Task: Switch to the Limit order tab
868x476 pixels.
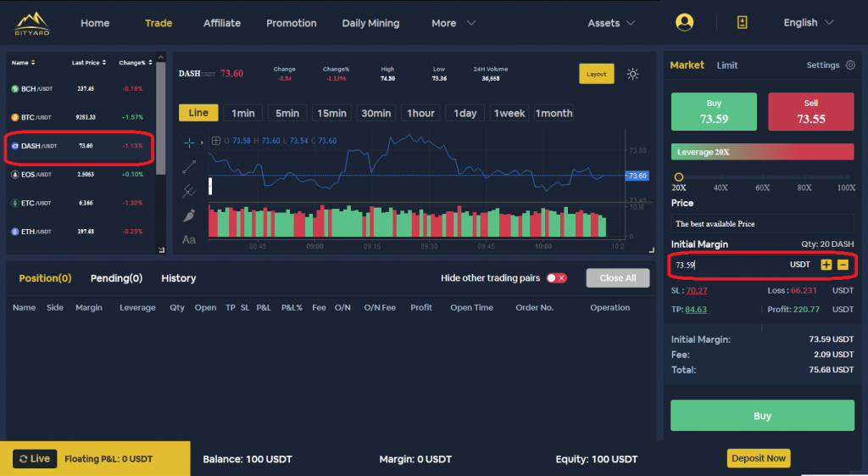Action: (726, 65)
